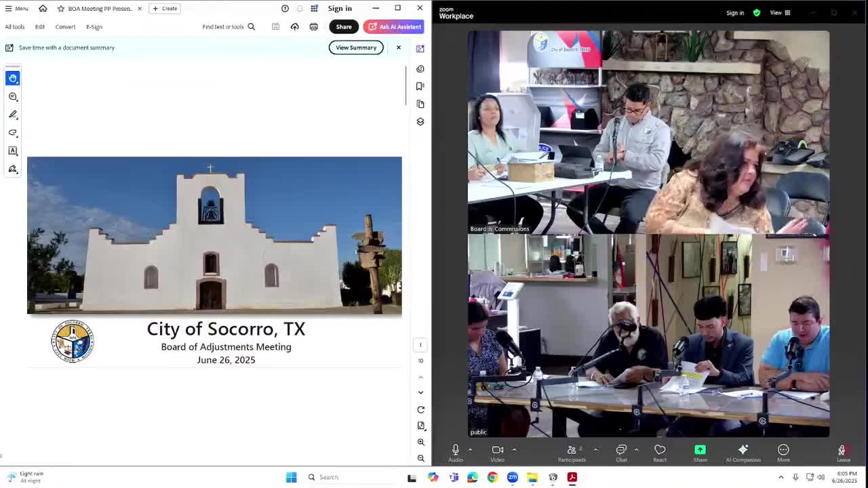The height and width of the screenshot is (488, 868).
Task: Mute audio with Zoom microphone button
Action: [455, 453]
